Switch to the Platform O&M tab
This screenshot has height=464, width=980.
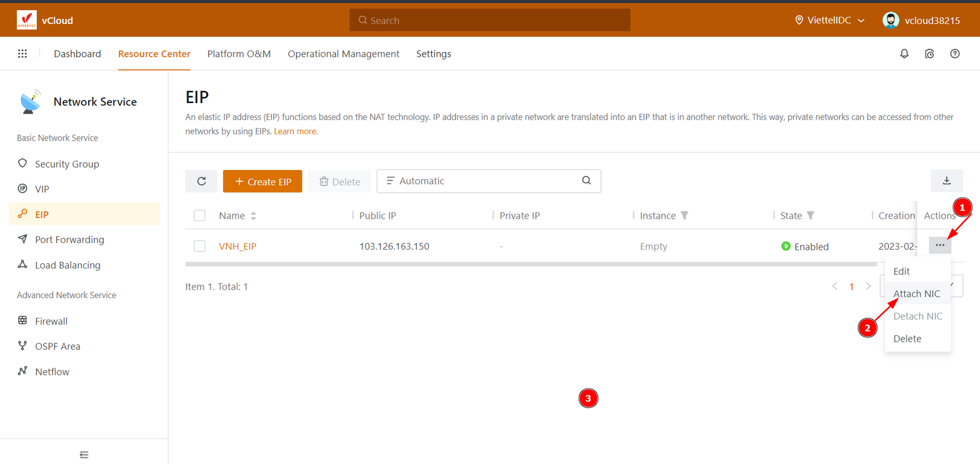coord(238,54)
